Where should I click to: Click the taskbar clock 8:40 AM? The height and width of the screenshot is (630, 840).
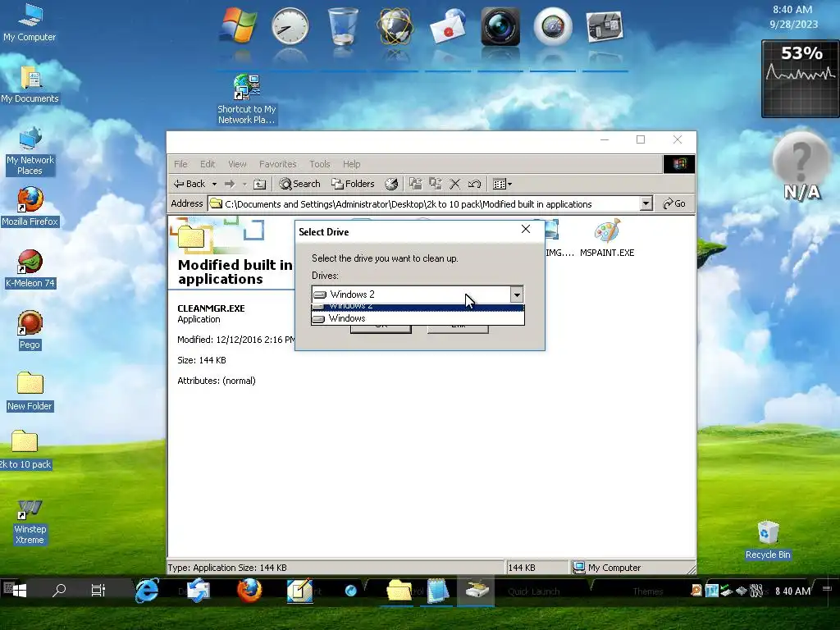(x=793, y=591)
